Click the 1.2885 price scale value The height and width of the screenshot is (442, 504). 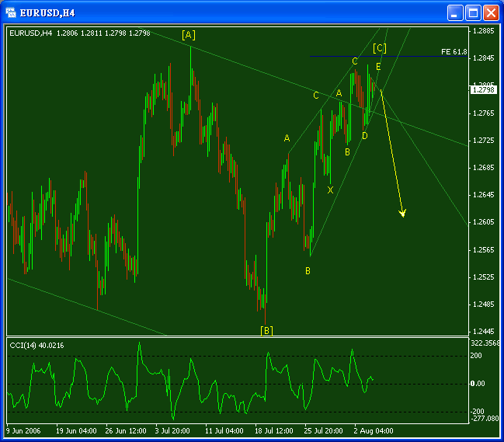[484, 31]
